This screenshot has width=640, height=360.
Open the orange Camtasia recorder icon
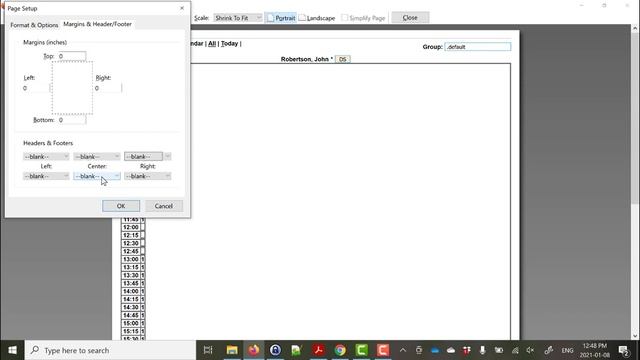[382, 350]
